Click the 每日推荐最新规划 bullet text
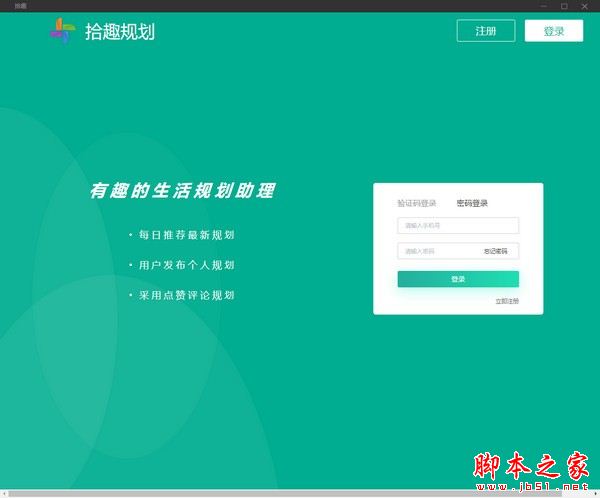Screen dimensions: 600x498 (x=186, y=235)
